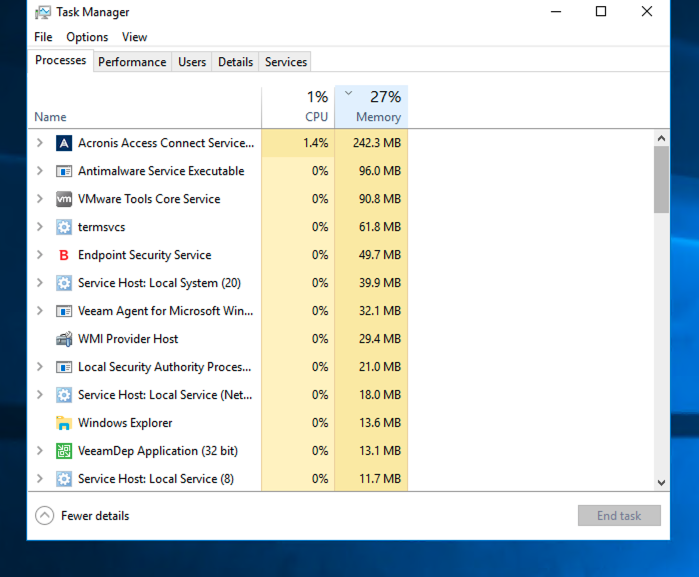Screen dimensions: 699x577
Task: Click the VMware Tools Core Service icon
Action: 64,199
